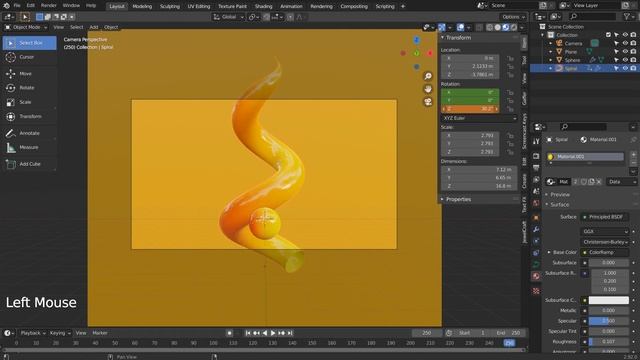640x360 pixels.
Task: Open Modifier properties wrench tab
Action: [536, 229]
